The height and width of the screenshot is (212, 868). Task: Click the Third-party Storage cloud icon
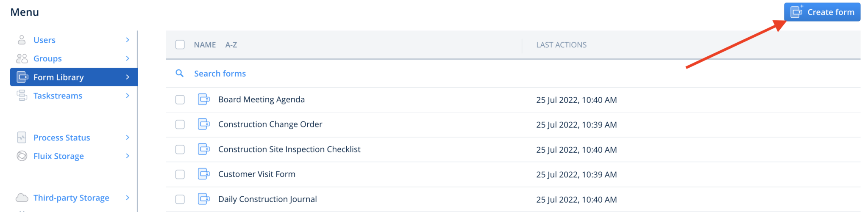coord(22,198)
